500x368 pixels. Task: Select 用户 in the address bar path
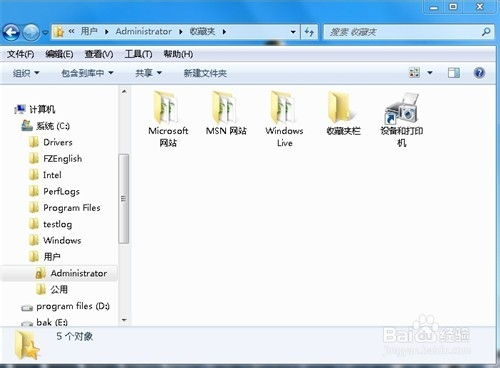(89, 31)
